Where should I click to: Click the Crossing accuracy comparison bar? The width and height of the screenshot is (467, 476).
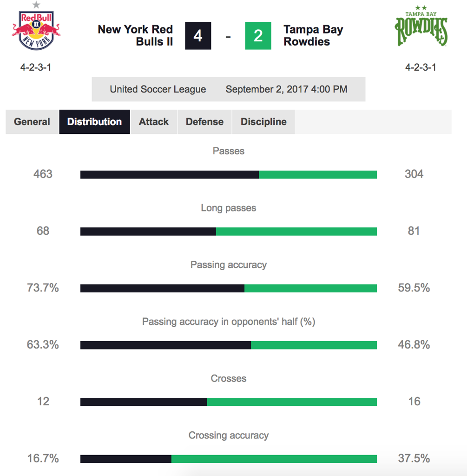229,459
